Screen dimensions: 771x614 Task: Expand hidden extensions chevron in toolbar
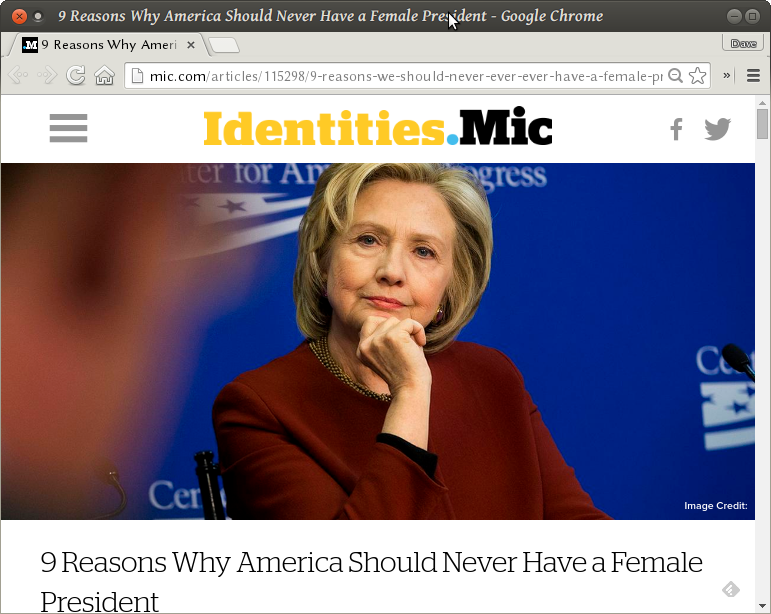click(x=726, y=76)
